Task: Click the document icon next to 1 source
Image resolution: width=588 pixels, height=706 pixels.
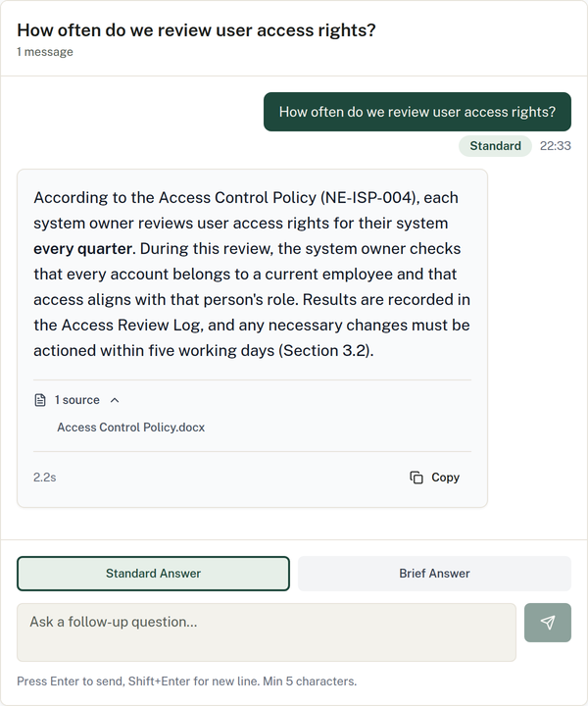Action: pyautogui.click(x=40, y=400)
